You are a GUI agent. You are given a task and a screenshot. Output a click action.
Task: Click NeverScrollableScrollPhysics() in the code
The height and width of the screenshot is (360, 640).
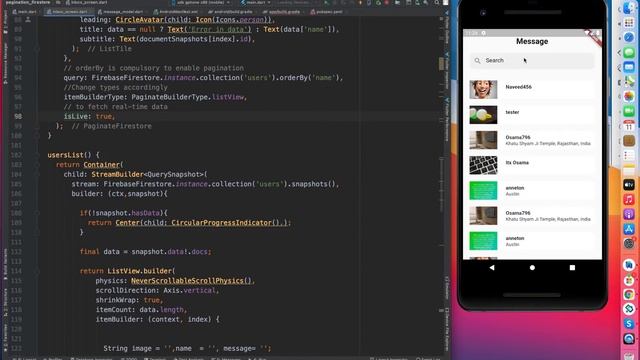tap(192, 281)
